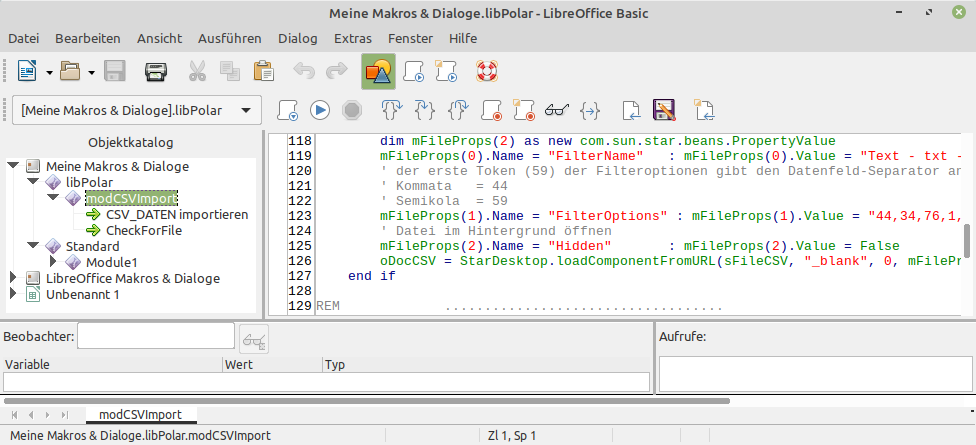Click the Redo arrow icon
Screen dimensions: 976x445
point(337,72)
